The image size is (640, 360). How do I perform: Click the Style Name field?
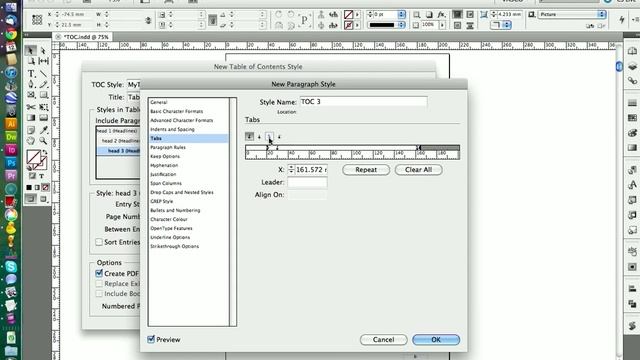[363, 102]
